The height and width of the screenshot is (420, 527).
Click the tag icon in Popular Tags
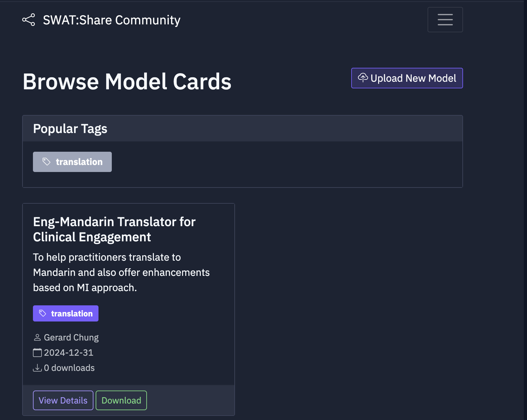[x=47, y=162]
